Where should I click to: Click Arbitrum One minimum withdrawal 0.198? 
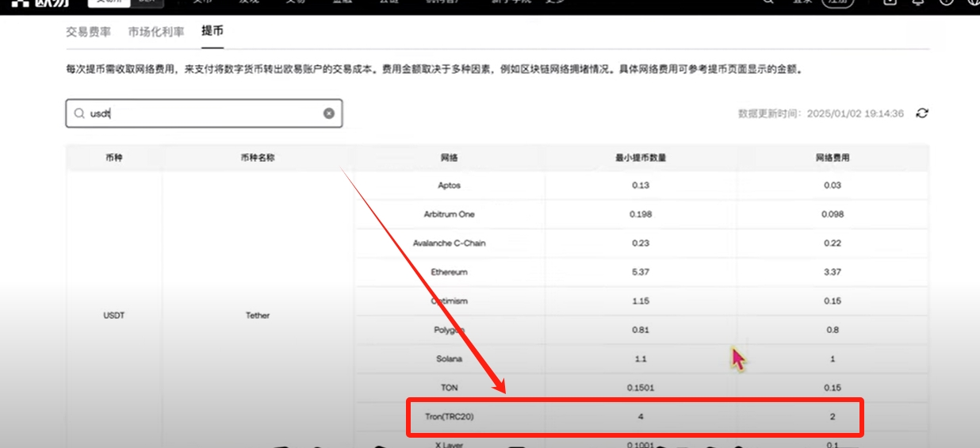click(641, 214)
